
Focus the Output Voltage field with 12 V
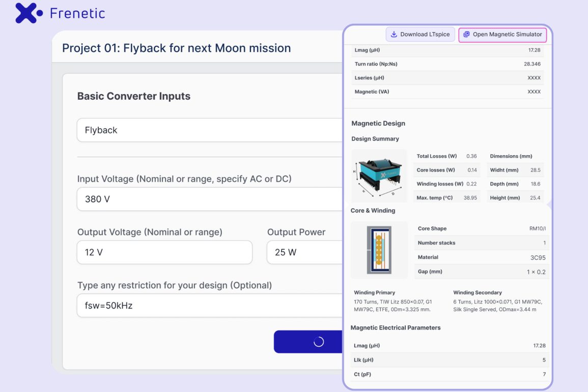click(164, 253)
